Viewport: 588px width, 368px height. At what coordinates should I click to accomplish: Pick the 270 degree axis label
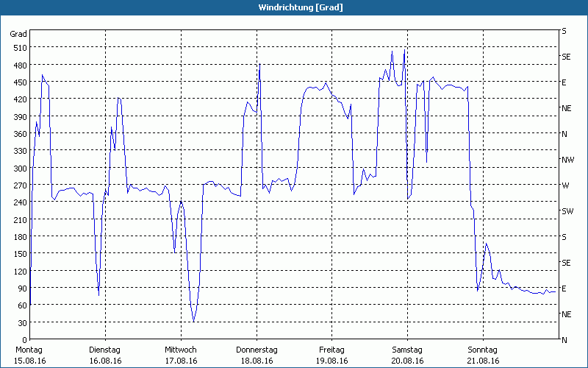[x=18, y=185]
